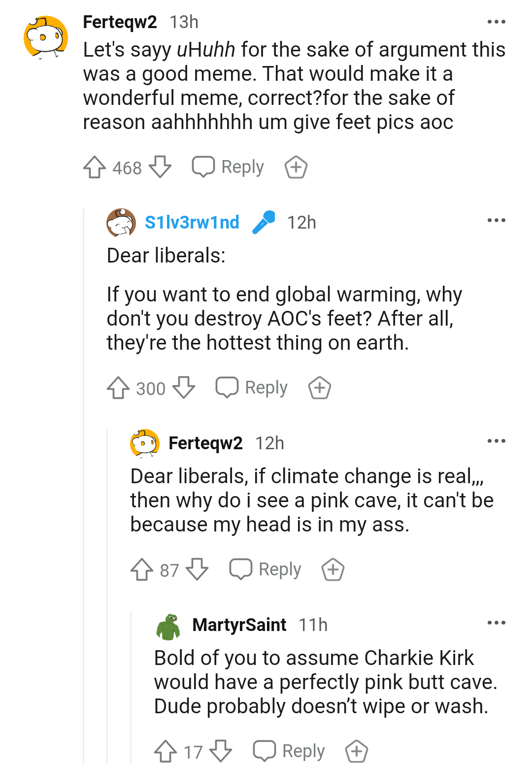Upvote Ferteqw2's top comment with 468 points
532x764 pixels.
(x=94, y=167)
